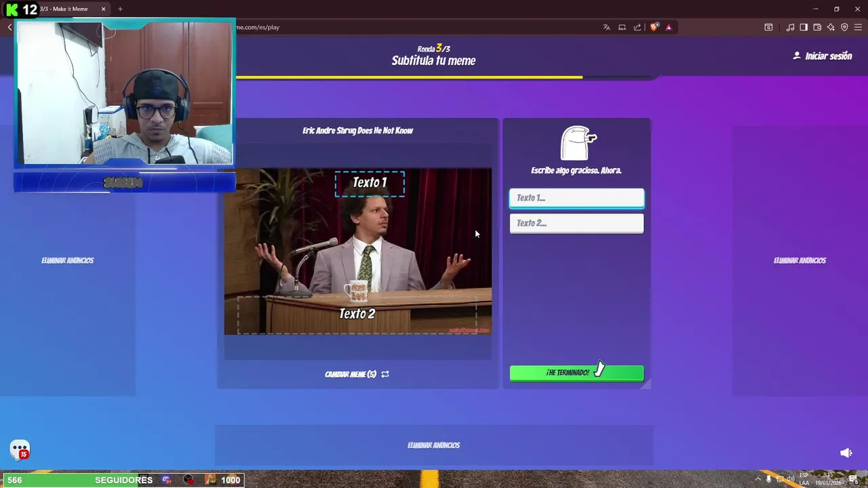Viewport: 868px width, 488px height.
Task: Click the swap arrows icon next to Cambiar meme
Action: pos(385,374)
